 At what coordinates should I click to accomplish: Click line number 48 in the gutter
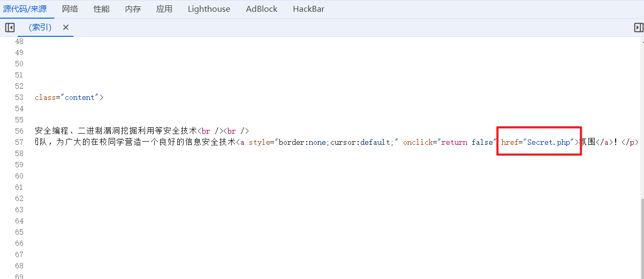(x=19, y=41)
